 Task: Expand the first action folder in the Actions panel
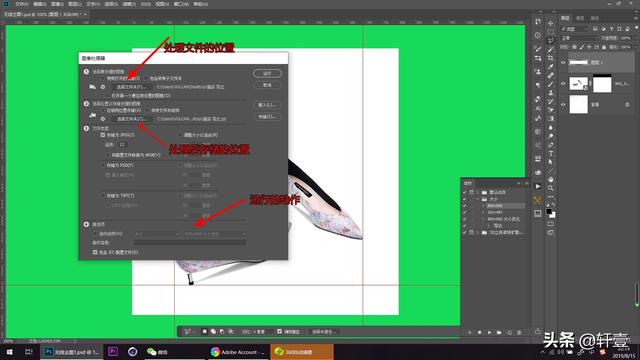478,192
